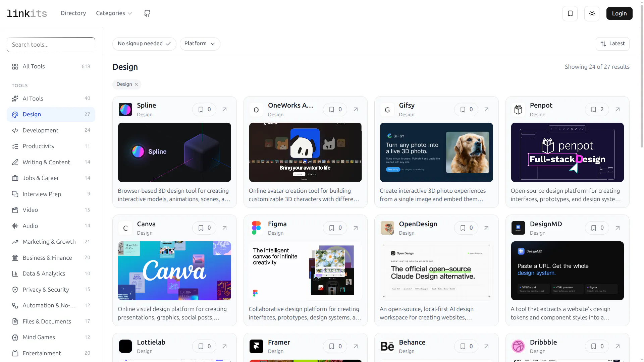Open the GitHub icon link in header
Image resolution: width=644 pixels, height=362 pixels.
click(147, 13)
